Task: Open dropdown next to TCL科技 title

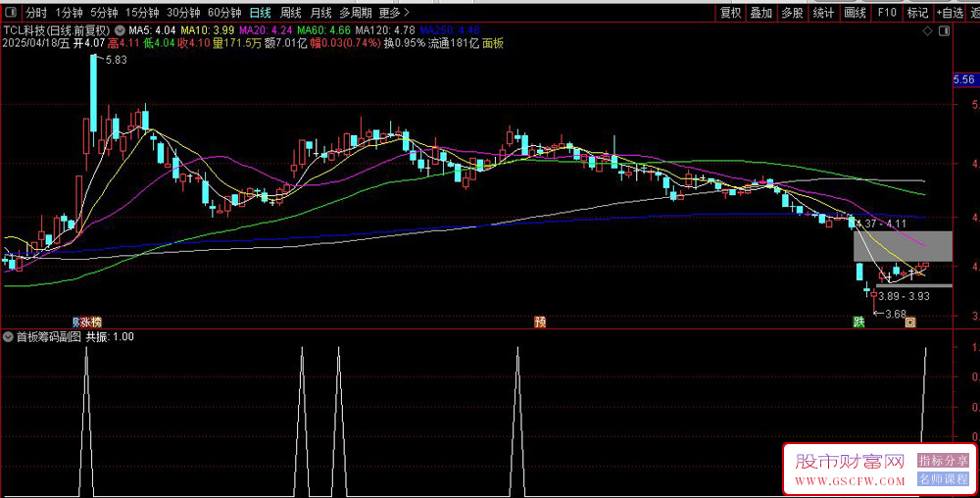Action: pos(120,30)
